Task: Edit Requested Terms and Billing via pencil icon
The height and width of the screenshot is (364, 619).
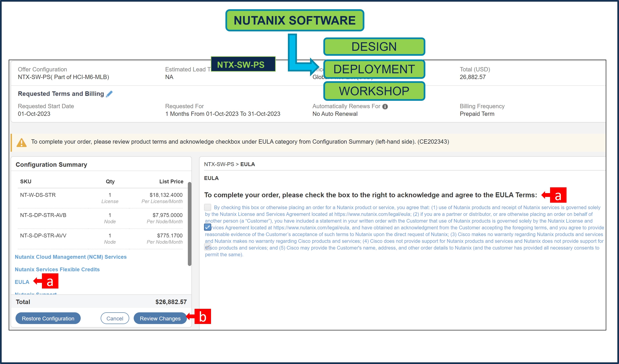Action: (x=109, y=94)
